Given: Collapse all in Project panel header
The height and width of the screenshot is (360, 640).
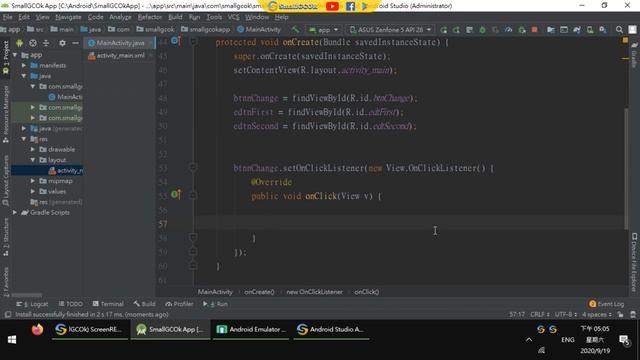Looking at the screenshot, I should click(x=46, y=43).
